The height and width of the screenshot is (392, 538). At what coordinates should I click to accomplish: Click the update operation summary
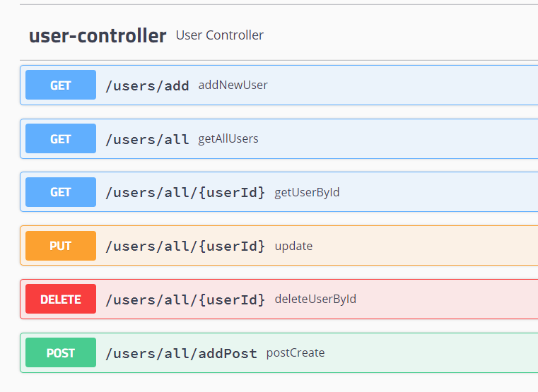(293, 246)
